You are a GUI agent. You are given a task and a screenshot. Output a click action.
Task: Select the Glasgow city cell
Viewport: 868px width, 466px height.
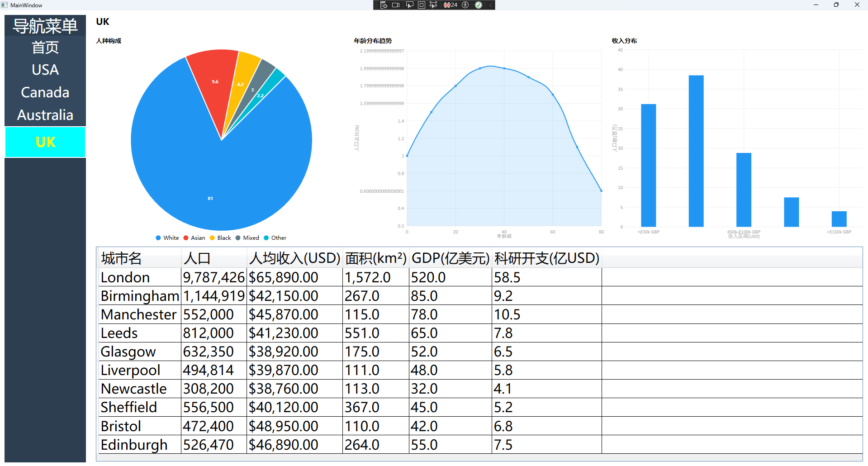pos(140,352)
